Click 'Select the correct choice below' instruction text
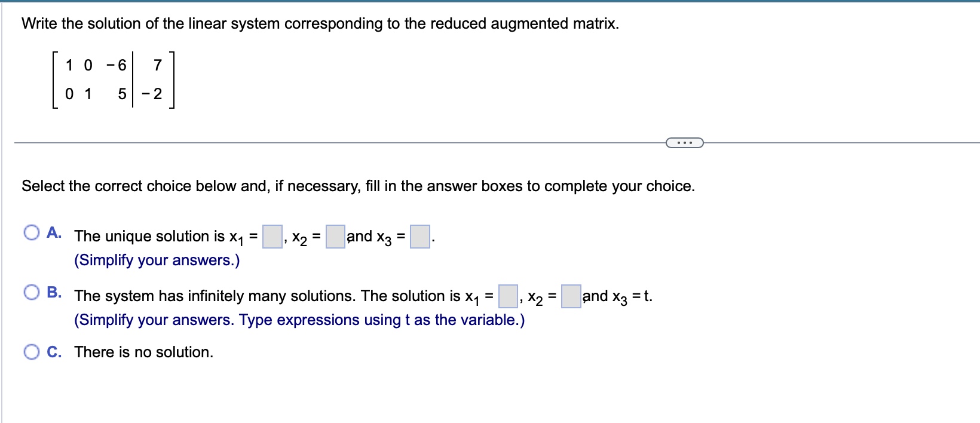Image resolution: width=980 pixels, height=423 pixels. click(x=357, y=186)
